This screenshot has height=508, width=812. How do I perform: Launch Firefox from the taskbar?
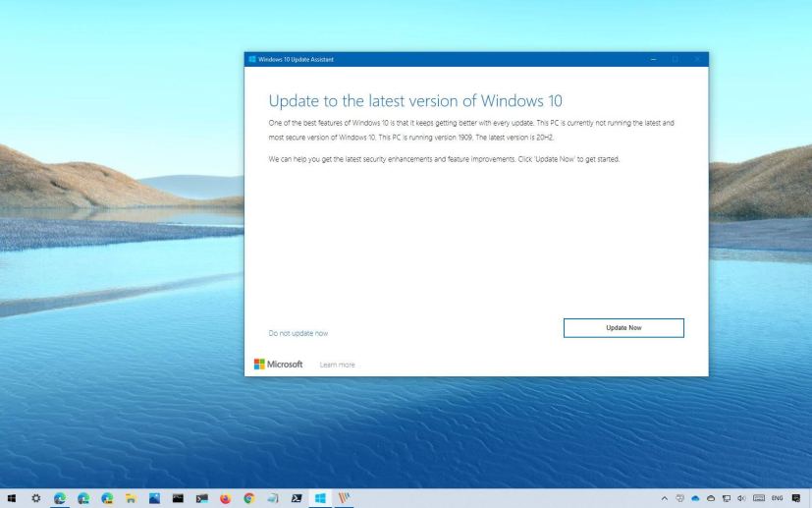point(225,498)
